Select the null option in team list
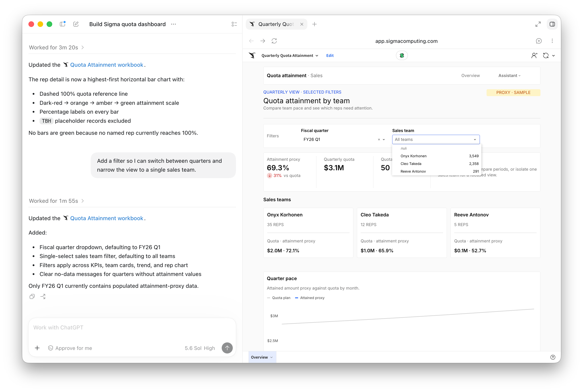The image size is (583, 392). (x=437, y=148)
